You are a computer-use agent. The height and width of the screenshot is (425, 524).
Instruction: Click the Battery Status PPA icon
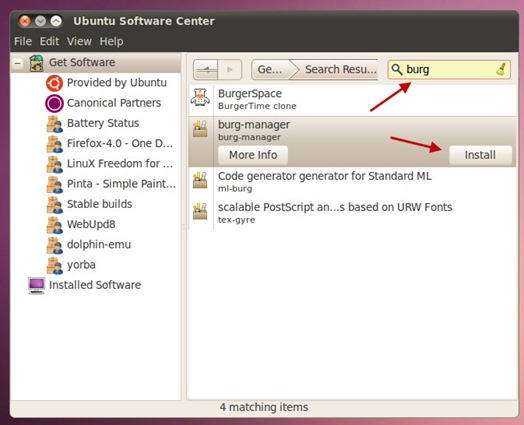point(54,124)
